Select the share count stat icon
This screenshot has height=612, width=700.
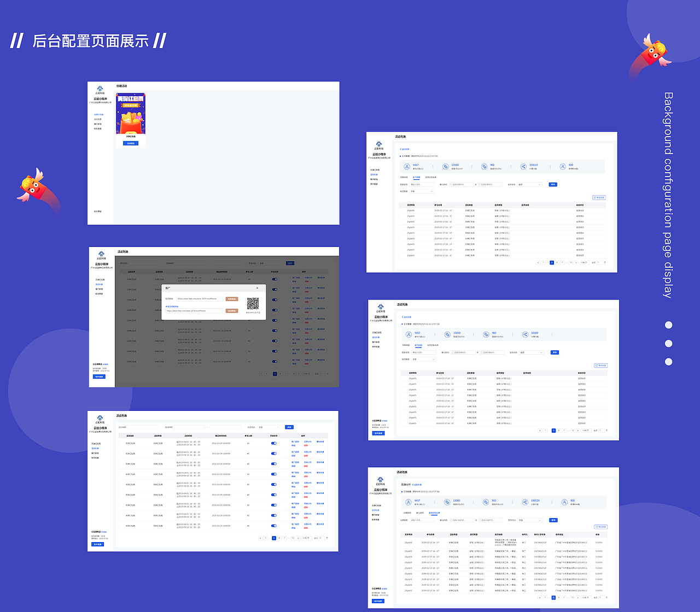523,166
